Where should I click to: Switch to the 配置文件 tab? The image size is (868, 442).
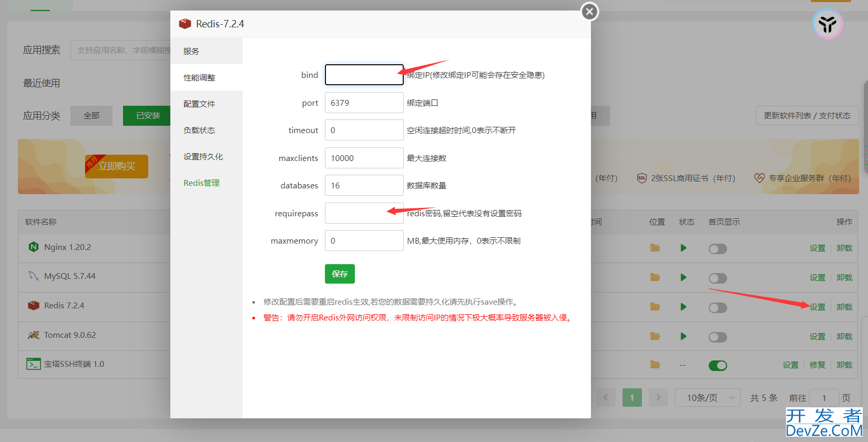tap(207, 104)
